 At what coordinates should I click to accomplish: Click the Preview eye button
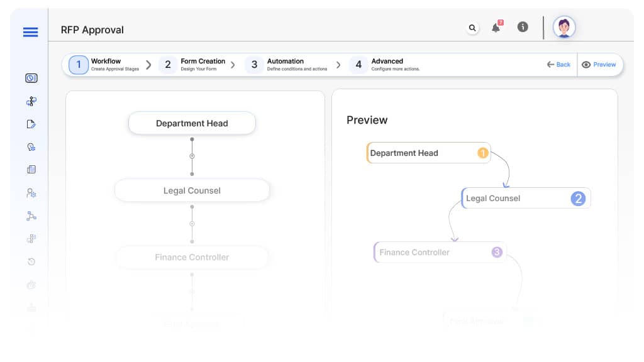599,65
